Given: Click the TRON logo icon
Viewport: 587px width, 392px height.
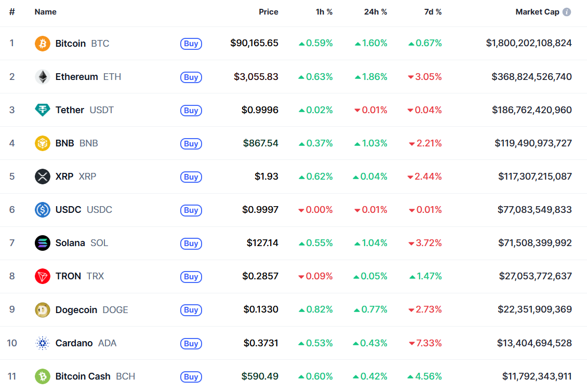Looking at the screenshot, I should [x=43, y=276].
